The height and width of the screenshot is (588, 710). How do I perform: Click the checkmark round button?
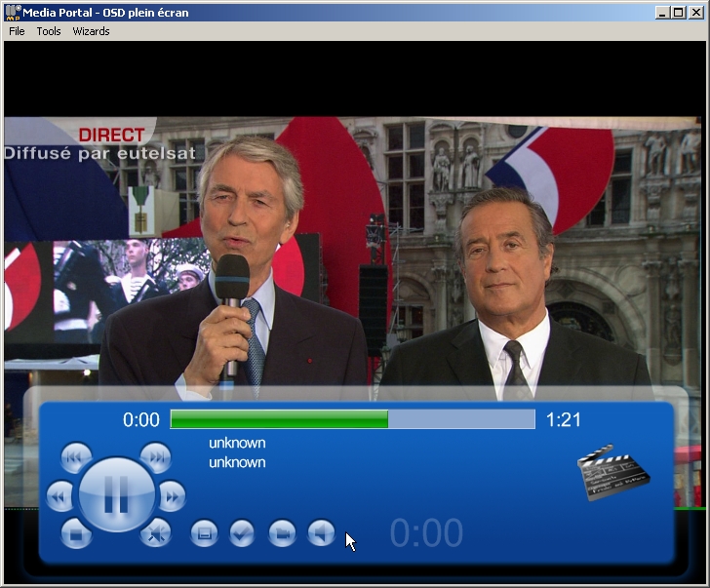click(242, 533)
